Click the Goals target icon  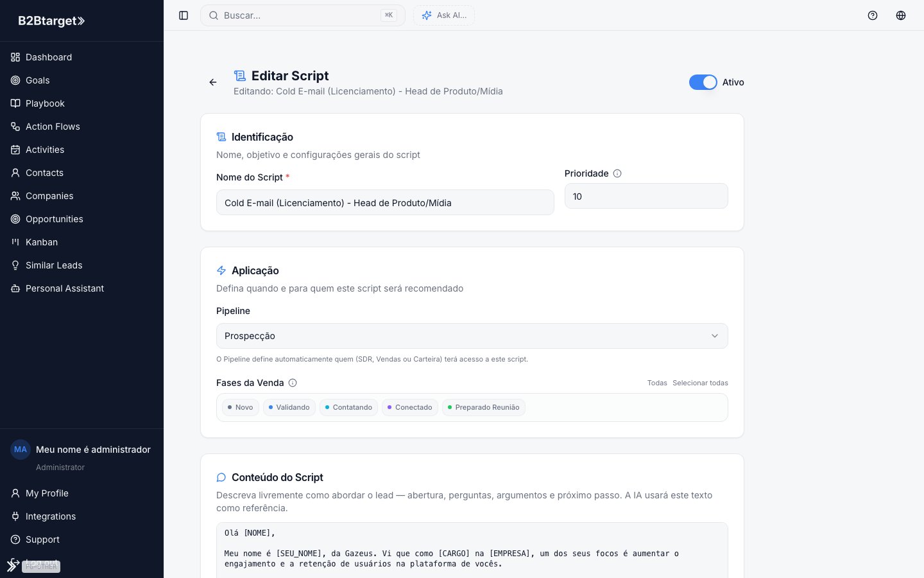(15, 80)
